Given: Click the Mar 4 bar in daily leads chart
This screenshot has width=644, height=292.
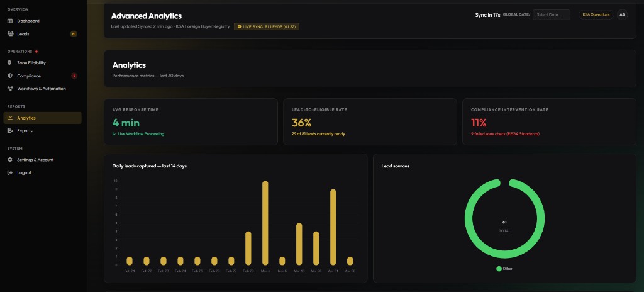Looking at the screenshot, I should point(265,223).
